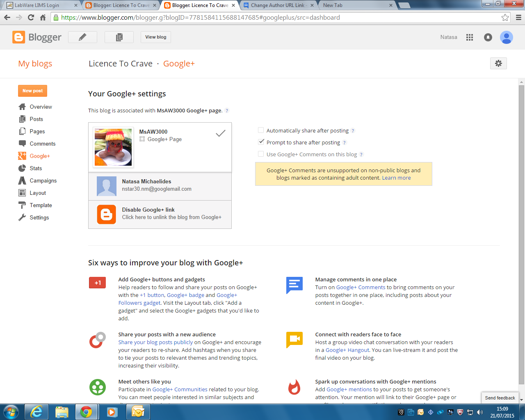Screen dimensions: 525x420
Task: Click Share your blog posts publicly link
Action: point(155,342)
